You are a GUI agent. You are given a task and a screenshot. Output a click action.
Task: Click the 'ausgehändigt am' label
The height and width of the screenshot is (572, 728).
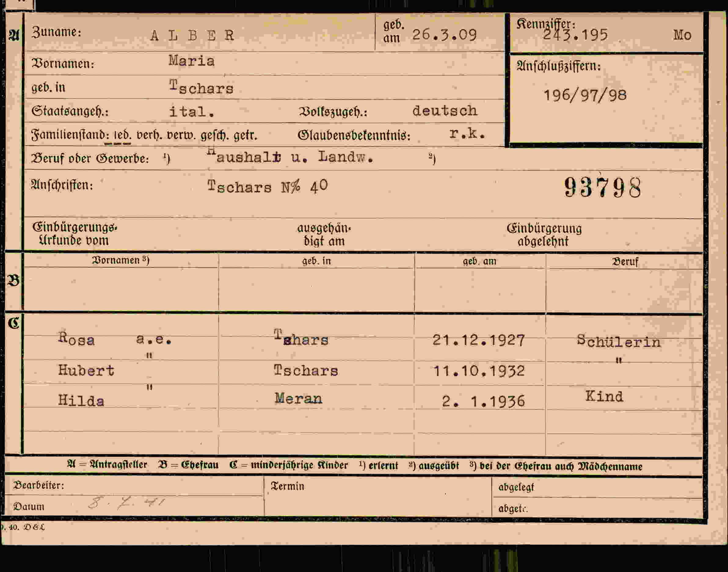pos(324,235)
